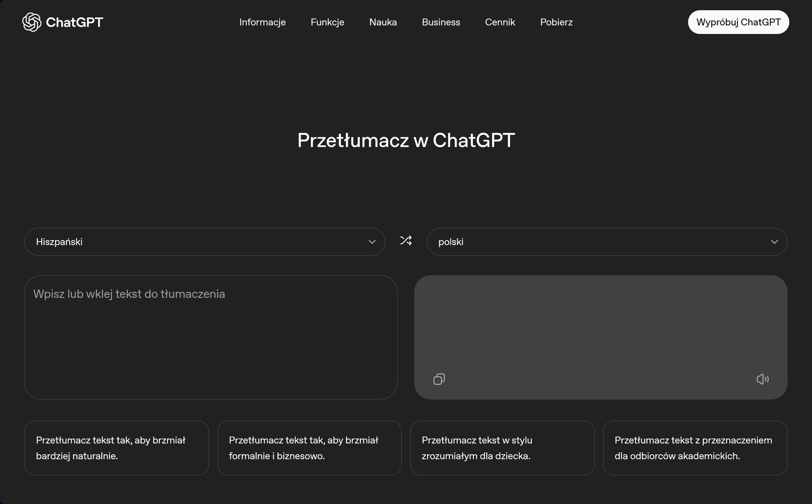
Task: Play translation audio with speaker icon
Action: [763, 379]
